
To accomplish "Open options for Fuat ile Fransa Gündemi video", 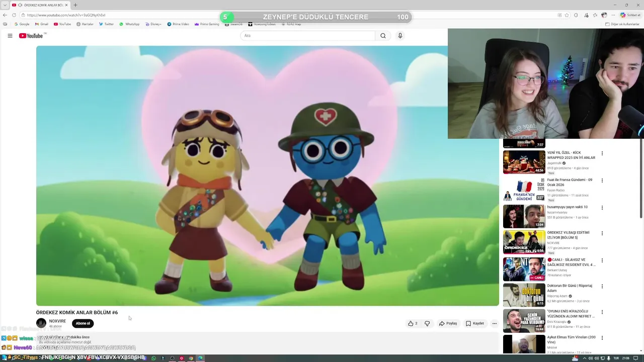I will coord(602,180).
